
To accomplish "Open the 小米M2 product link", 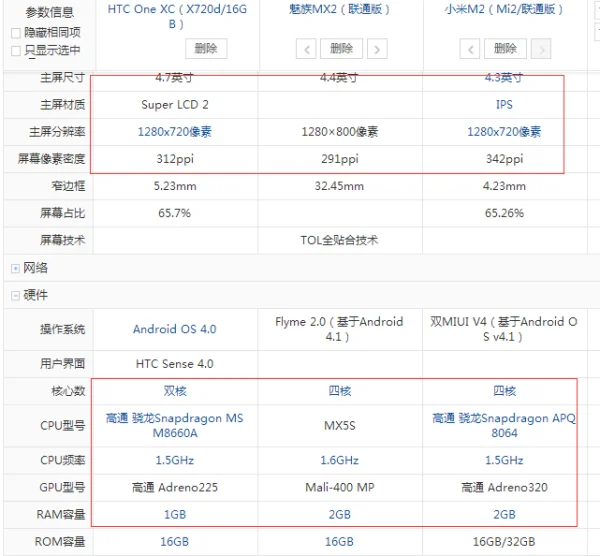I will 504,9.
